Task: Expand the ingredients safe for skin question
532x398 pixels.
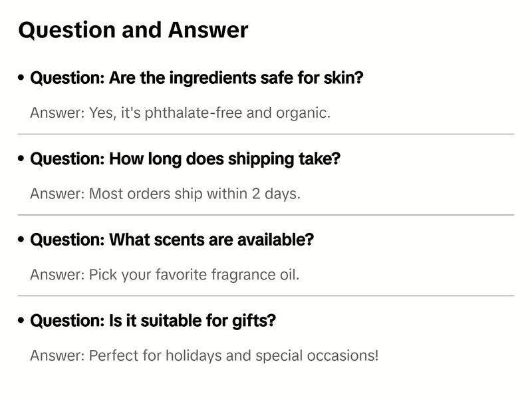Action: point(197,78)
